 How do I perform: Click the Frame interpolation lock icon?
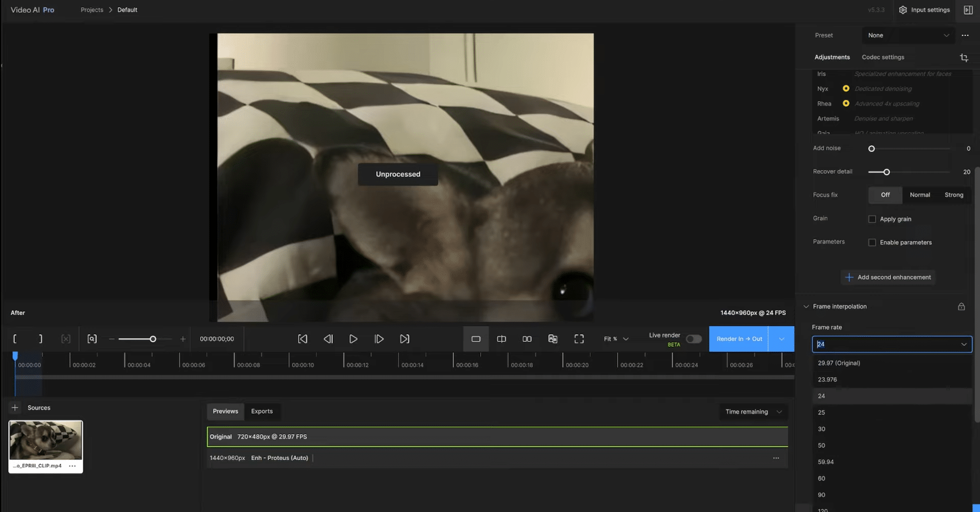961,307
